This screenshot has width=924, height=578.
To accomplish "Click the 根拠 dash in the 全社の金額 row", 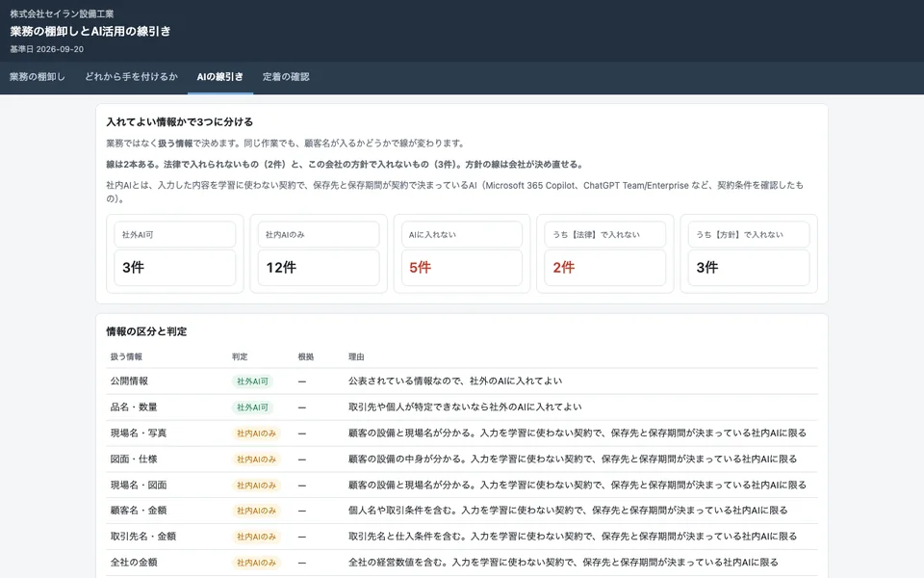I will 301,563.
